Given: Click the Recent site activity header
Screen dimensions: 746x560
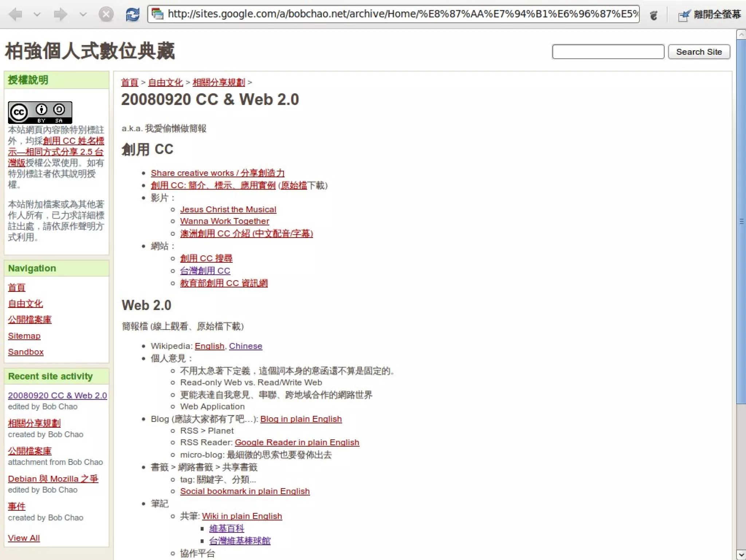Looking at the screenshot, I should pos(56,376).
